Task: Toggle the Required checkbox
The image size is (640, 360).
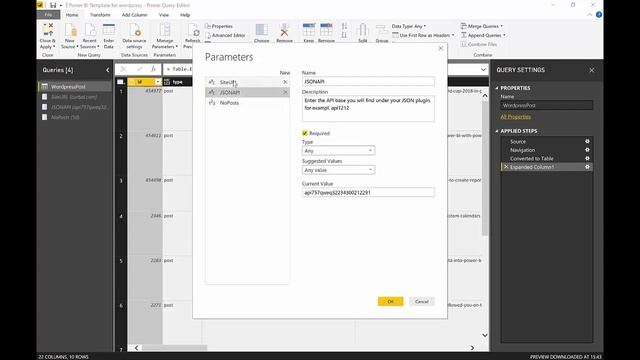Action: [305, 133]
